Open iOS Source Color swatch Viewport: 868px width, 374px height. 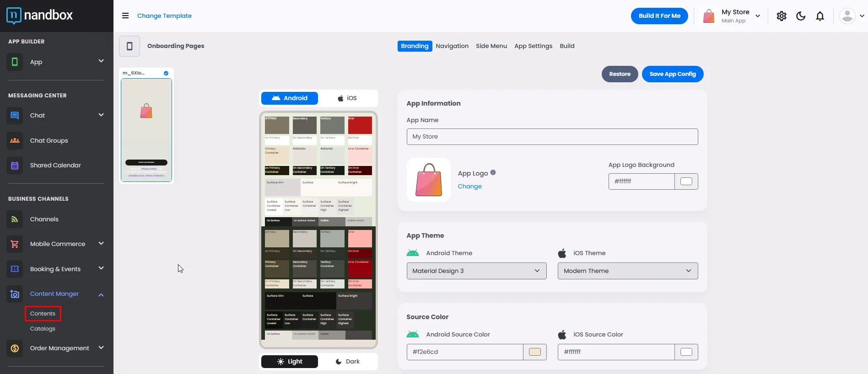(x=686, y=352)
